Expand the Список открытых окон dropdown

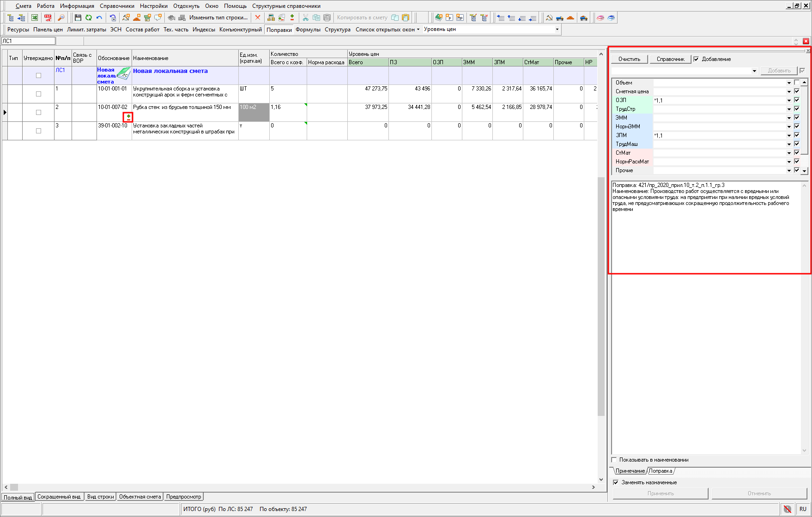coord(388,30)
